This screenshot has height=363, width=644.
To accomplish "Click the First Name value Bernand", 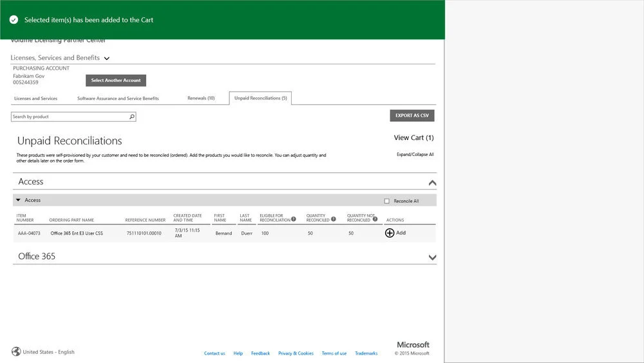I will point(223,233).
